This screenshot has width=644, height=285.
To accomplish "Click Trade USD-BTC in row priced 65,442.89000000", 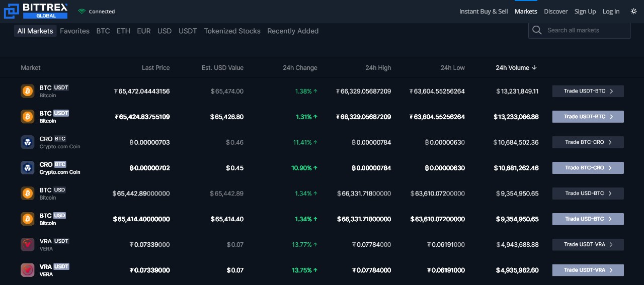I will 588,194.
